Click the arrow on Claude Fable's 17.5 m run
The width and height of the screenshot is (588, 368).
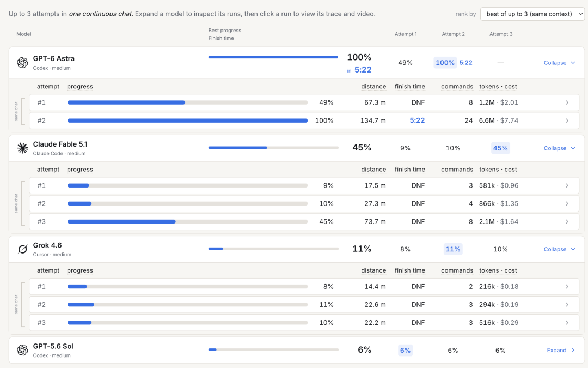[x=567, y=185]
